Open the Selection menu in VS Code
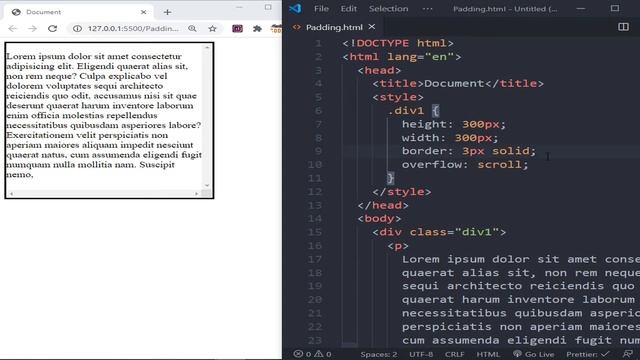The height and width of the screenshot is (360, 640). (x=389, y=9)
